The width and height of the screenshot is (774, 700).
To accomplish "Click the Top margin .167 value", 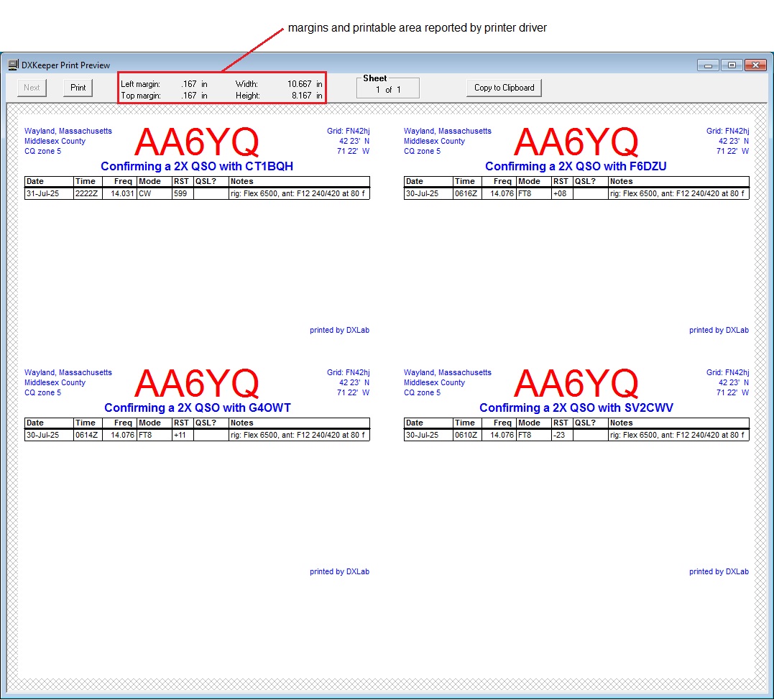I will click(188, 96).
